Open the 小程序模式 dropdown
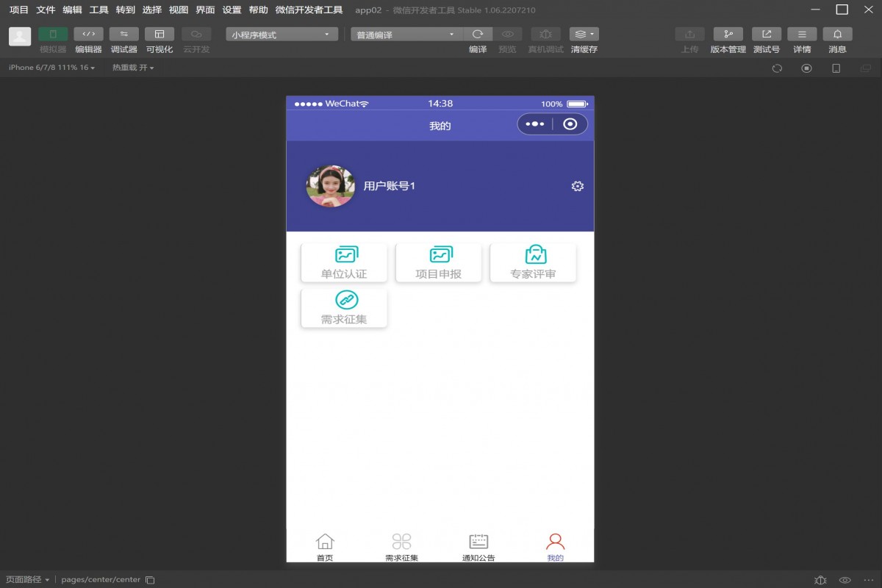This screenshot has height=588, width=882. 279,33
